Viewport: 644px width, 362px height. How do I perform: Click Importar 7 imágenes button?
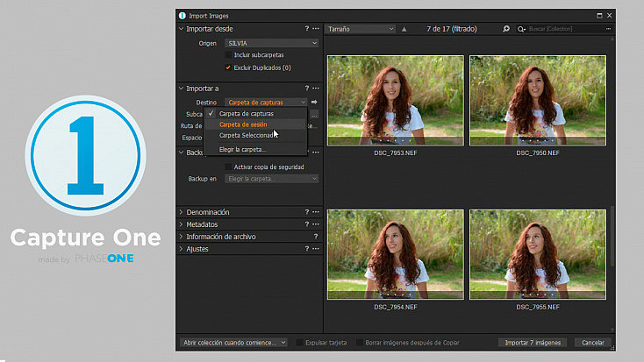(533, 343)
